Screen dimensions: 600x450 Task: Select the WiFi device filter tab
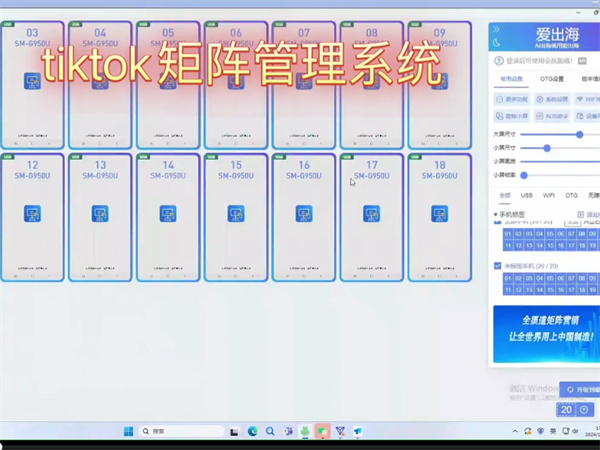coord(549,195)
